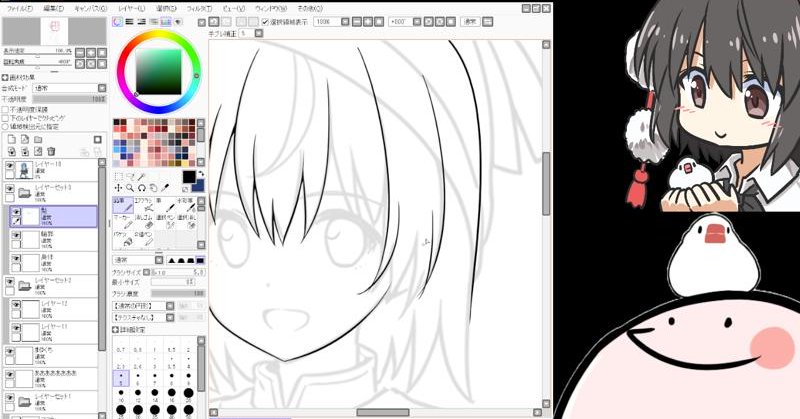800x419 pixels.
Task: Undo the last stroke in toolbar
Action: point(214,22)
